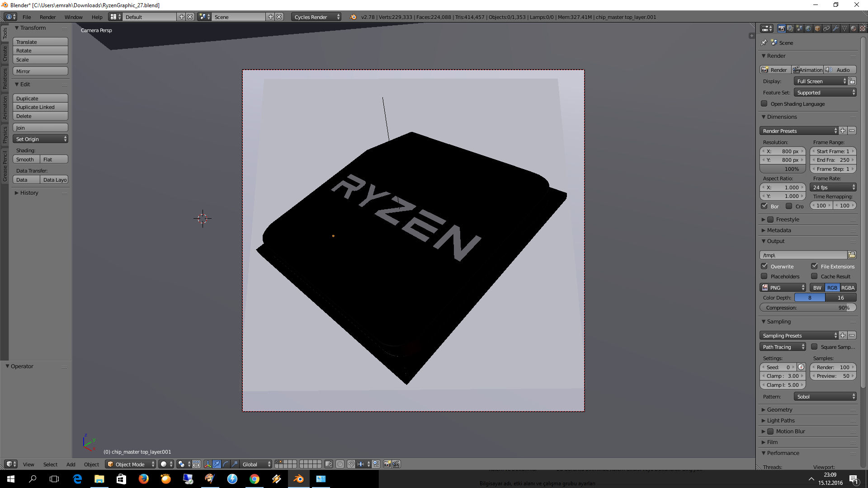The image size is (868, 488).
Task: Open the Object properties tab cube icon
Action: (x=817, y=28)
